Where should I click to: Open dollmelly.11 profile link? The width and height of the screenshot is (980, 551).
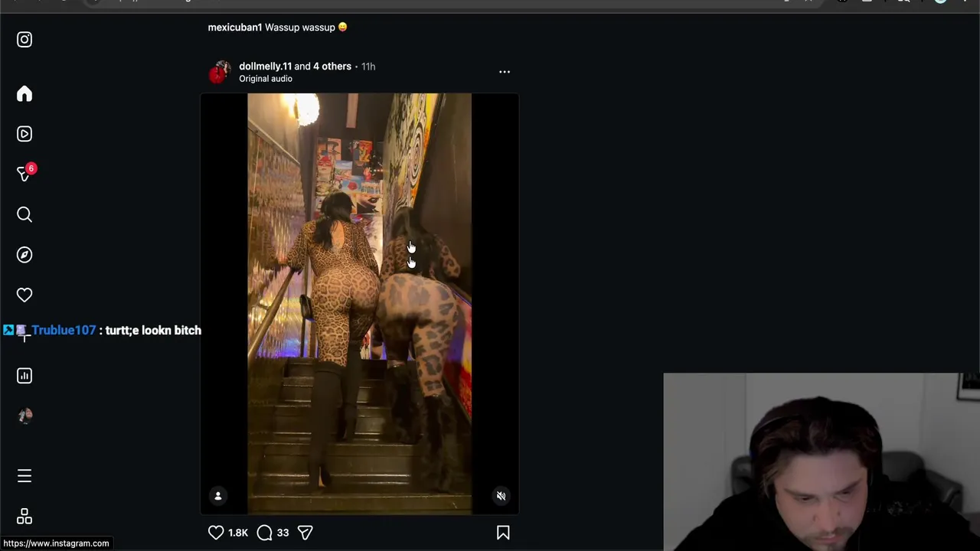pyautogui.click(x=265, y=67)
